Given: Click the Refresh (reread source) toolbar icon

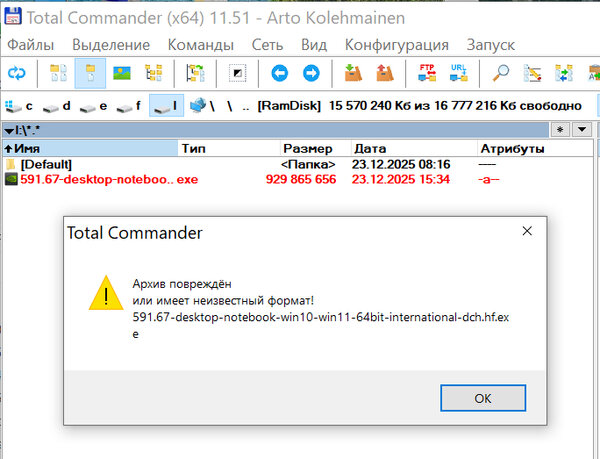Looking at the screenshot, I should (x=16, y=73).
